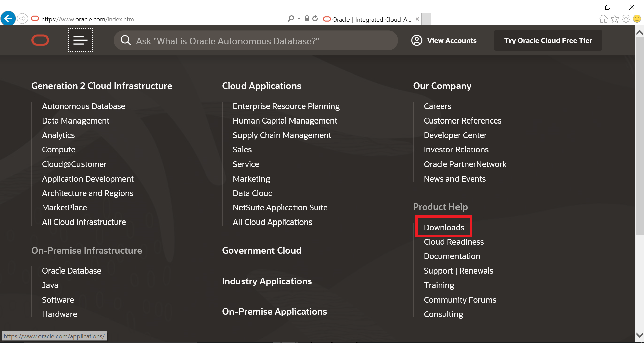This screenshot has width=644, height=343.
Task: Open Developer Center link
Action: tap(455, 135)
